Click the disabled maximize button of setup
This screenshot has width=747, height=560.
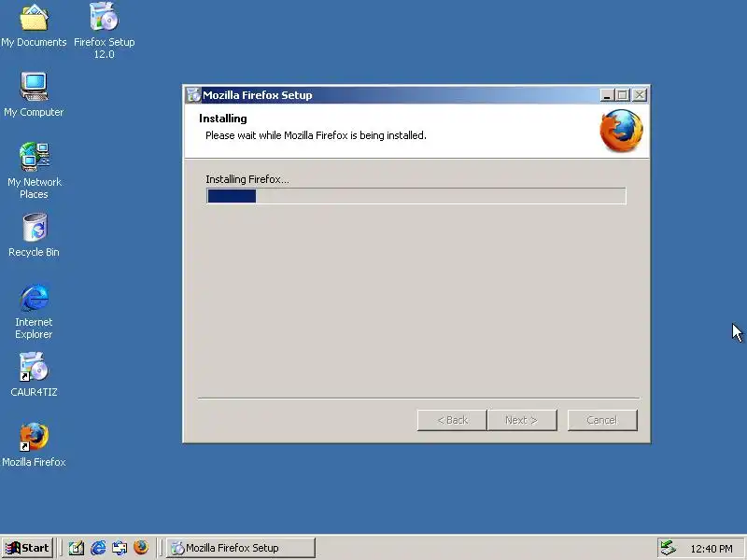622,95
